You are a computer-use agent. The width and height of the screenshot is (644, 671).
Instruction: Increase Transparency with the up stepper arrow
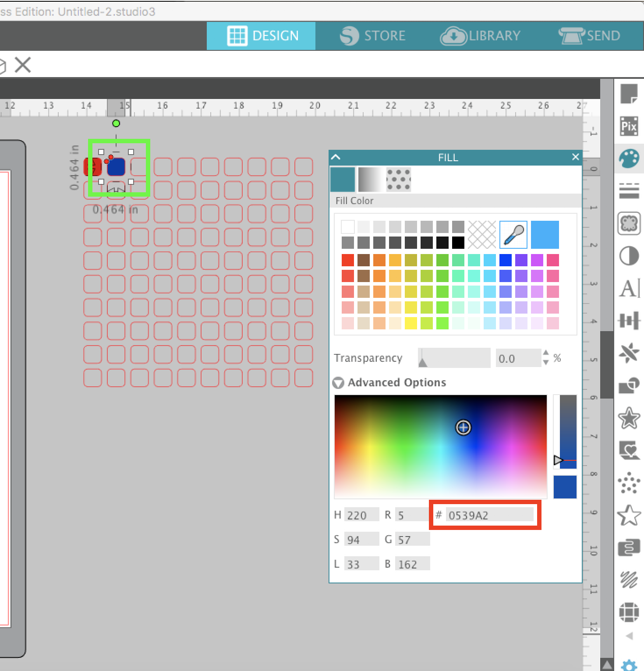(x=545, y=353)
